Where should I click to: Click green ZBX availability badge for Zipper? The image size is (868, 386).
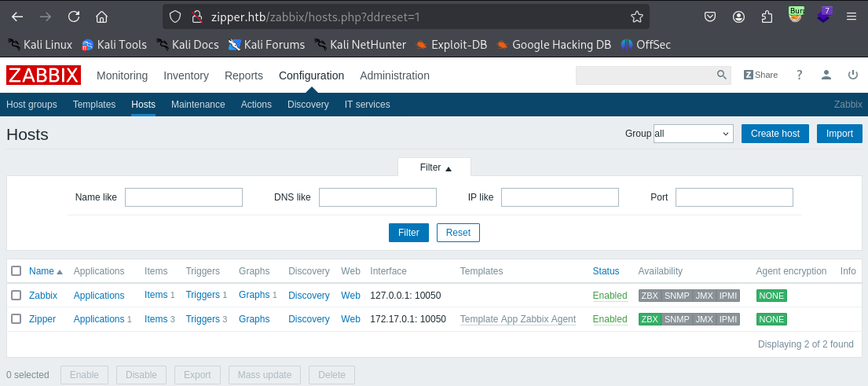pos(650,319)
